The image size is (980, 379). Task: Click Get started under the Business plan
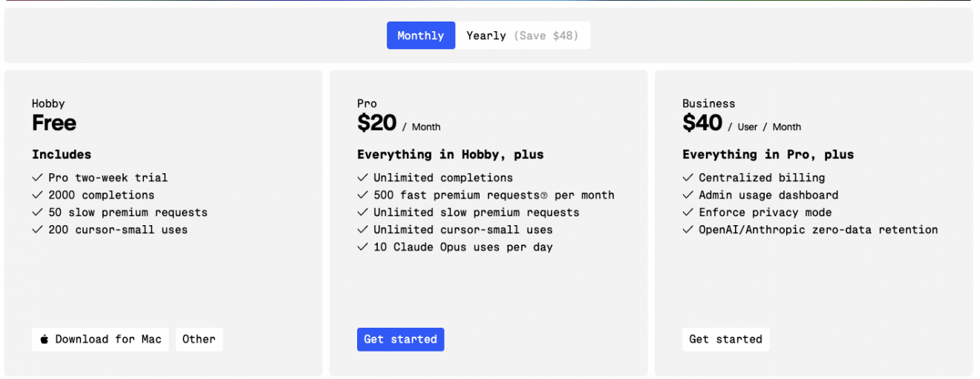(x=725, y=340)
